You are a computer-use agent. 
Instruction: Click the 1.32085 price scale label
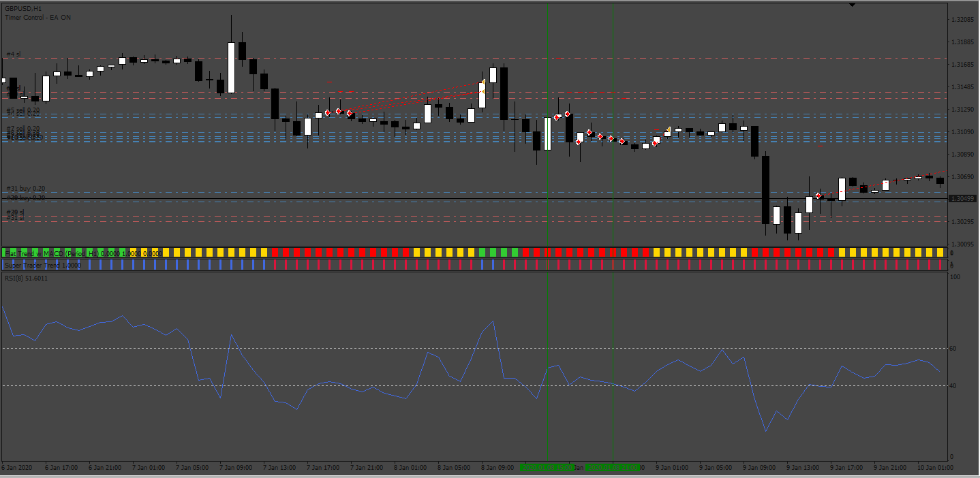[x=961, y=20]
